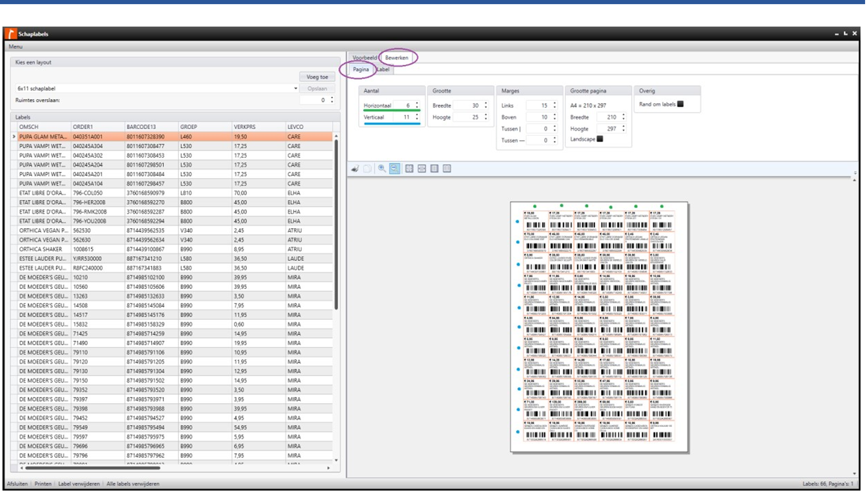Screen dimensions: 868x503
Task: Click the BARCODE13 column header
Action: tap(152, 127)
